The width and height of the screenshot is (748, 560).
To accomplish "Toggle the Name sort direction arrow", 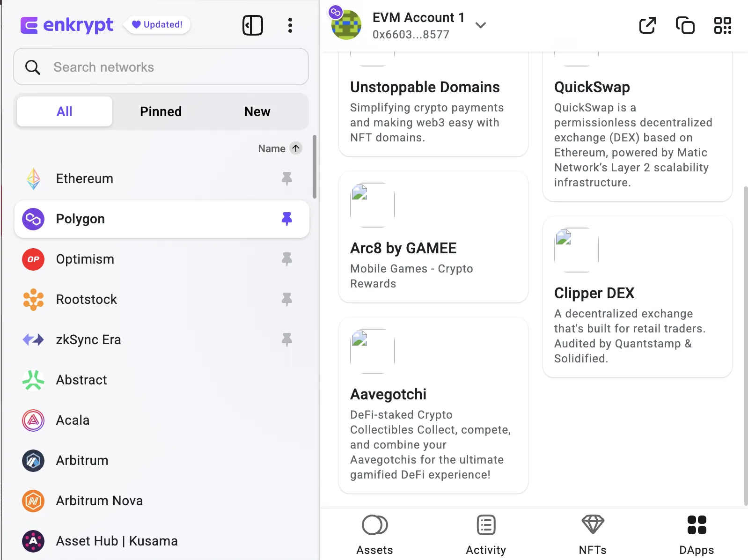I will click(296, 148).
